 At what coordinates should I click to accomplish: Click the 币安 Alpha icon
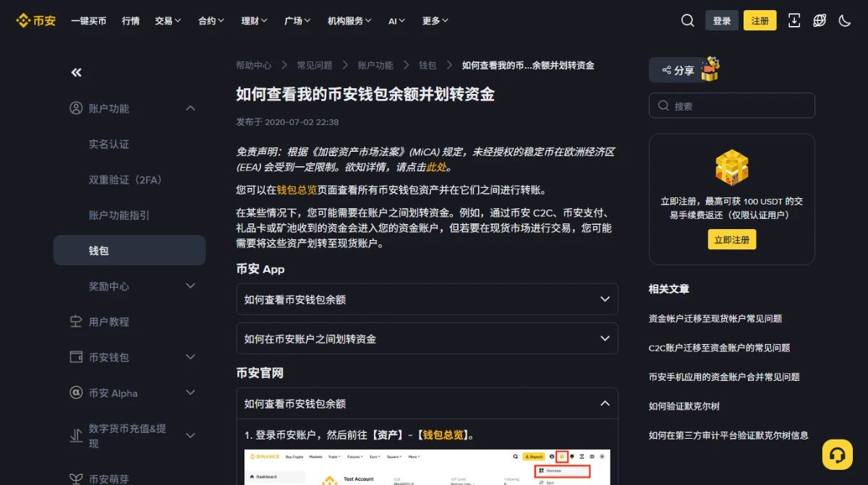76,392
